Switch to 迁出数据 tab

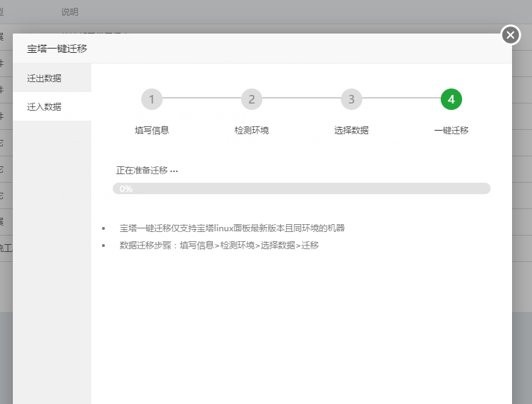tap(52, 78)
